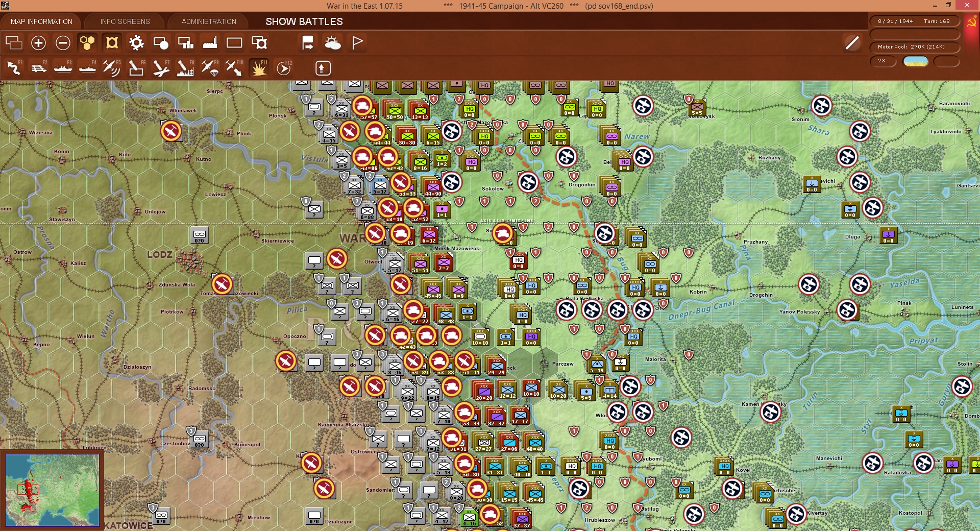Select the F1 move mode
980x531 pixels.
pyautogui.click(x=14, y=68)
